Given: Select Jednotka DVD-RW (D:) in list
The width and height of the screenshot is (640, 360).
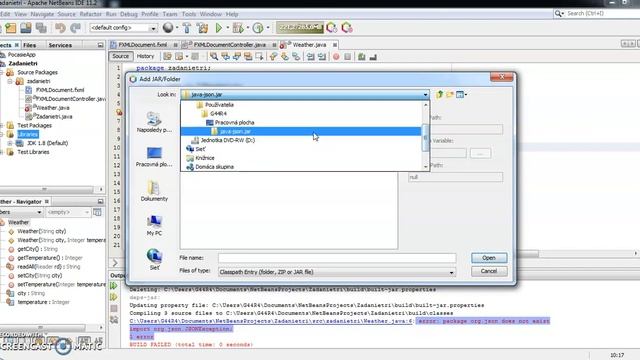Looking at the screenshot, I should pos(228,140).
